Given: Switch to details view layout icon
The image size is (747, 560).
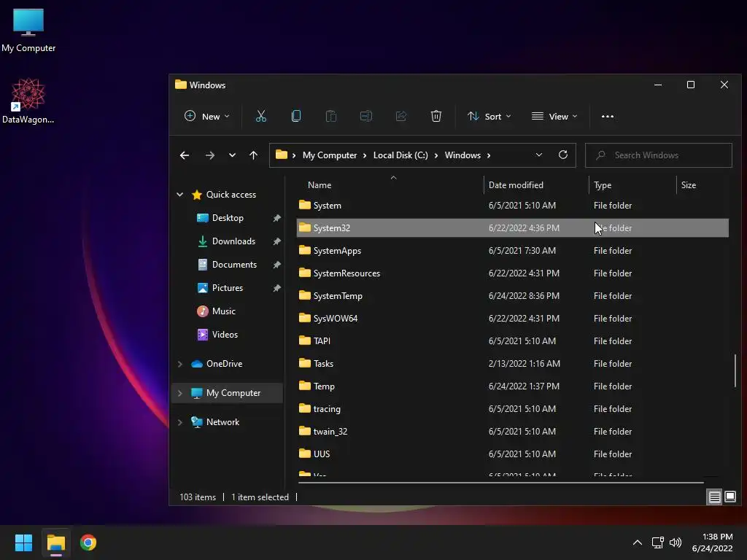Looking at the screenshot, I should (715, 497).
